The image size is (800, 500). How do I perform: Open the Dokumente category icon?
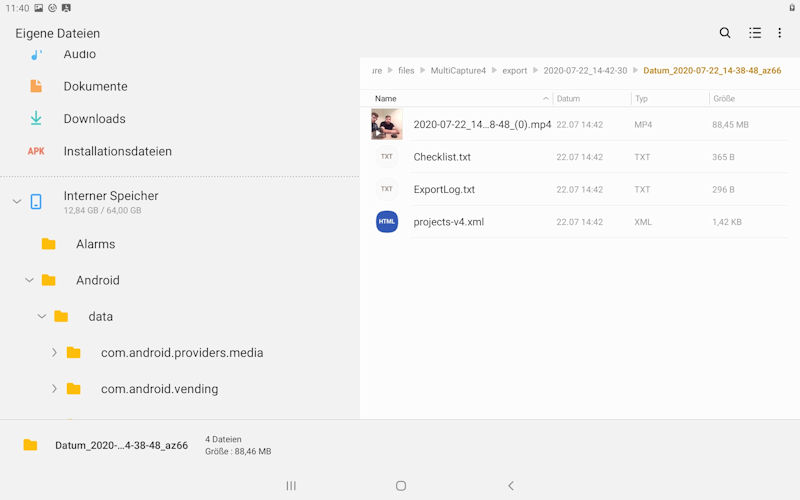pyautogui.click(x=36, y=86)
